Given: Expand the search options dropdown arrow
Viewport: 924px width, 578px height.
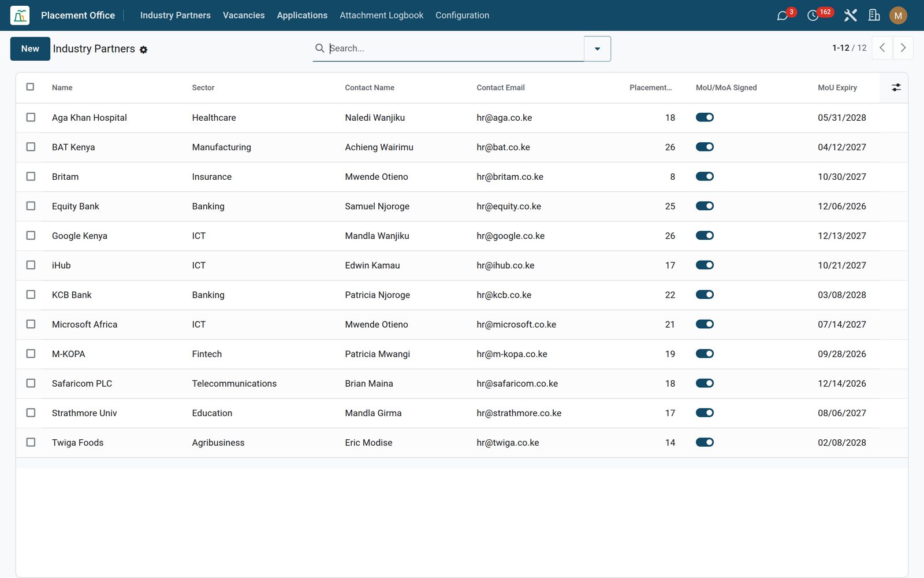Looking at the screenshot, I should (597, 49).
